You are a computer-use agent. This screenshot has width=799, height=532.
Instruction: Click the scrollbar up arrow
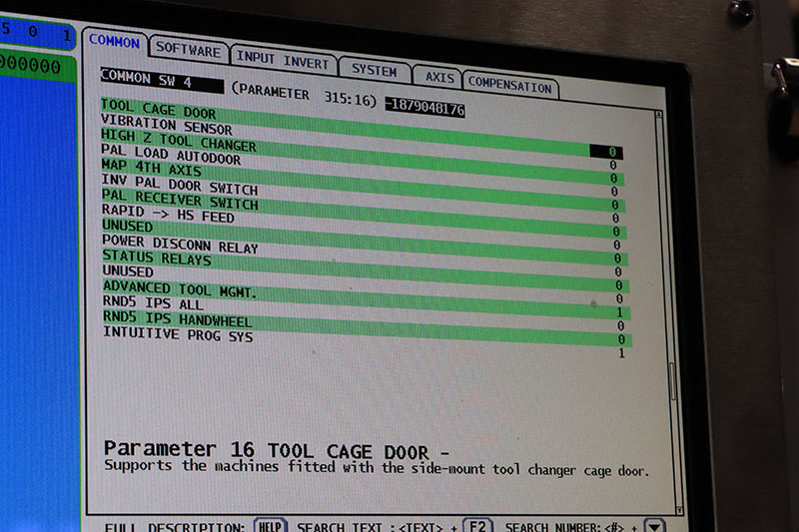tap(659, 115)
